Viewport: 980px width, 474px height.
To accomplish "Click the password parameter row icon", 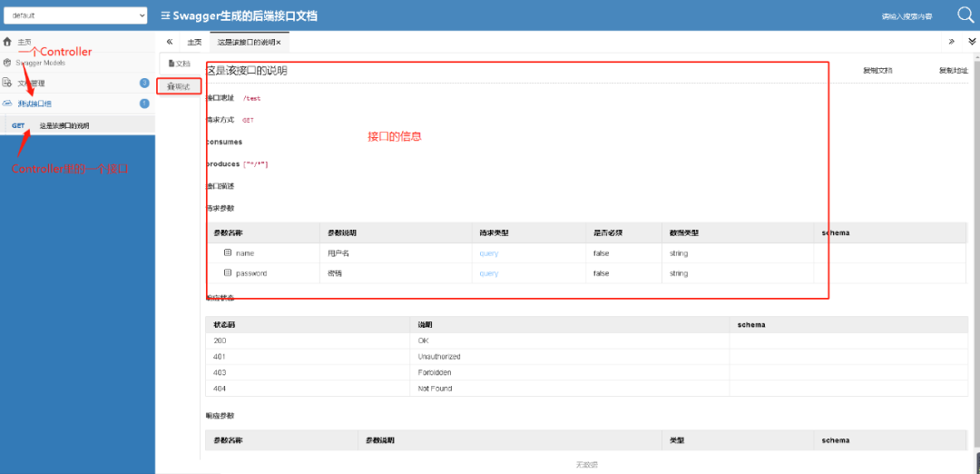I will [228, 273].
